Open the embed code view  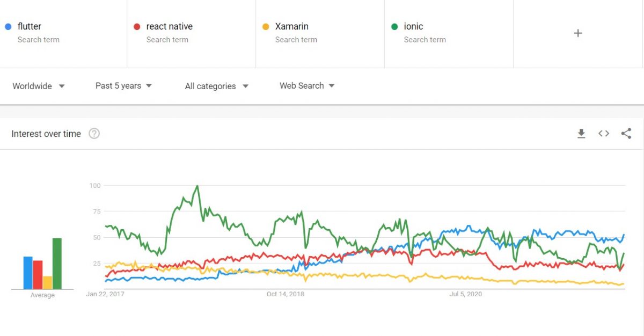coord(603,133)
